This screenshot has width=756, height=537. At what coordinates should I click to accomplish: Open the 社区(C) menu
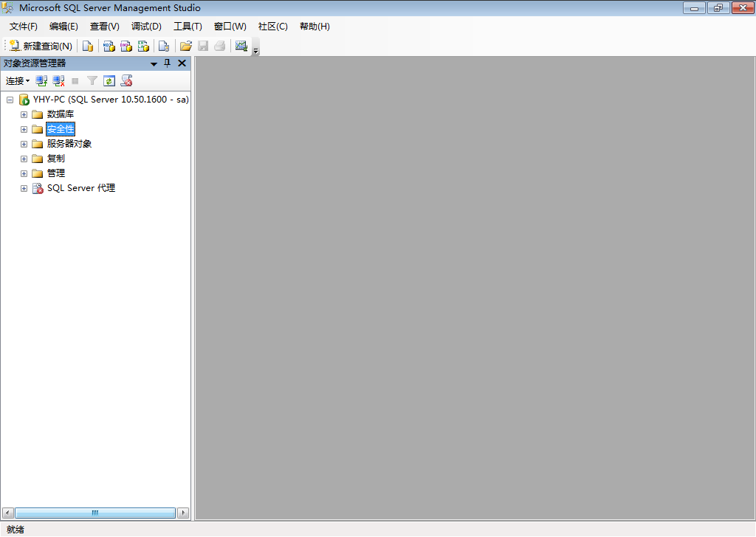tap(273, 27)
